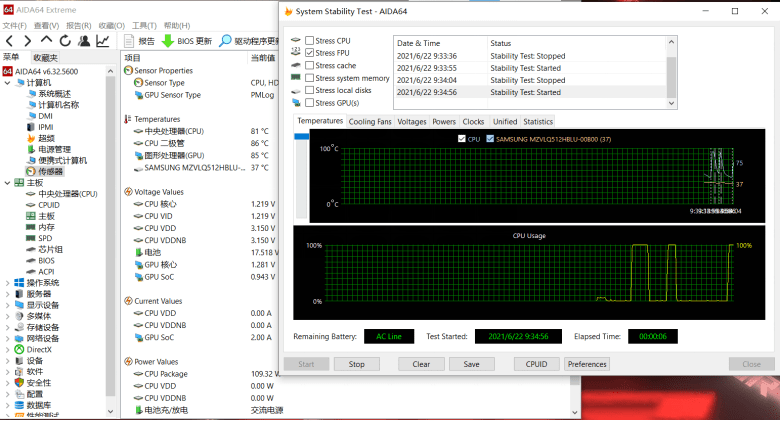
Task: Expand the 网络设备 tree node
Action: tap(7, 338)
